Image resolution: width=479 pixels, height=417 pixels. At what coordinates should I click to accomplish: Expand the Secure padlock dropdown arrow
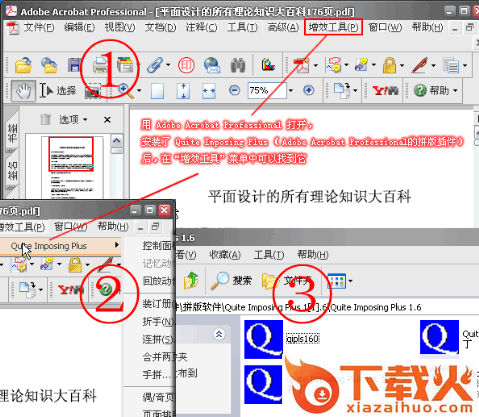[402, 65]
